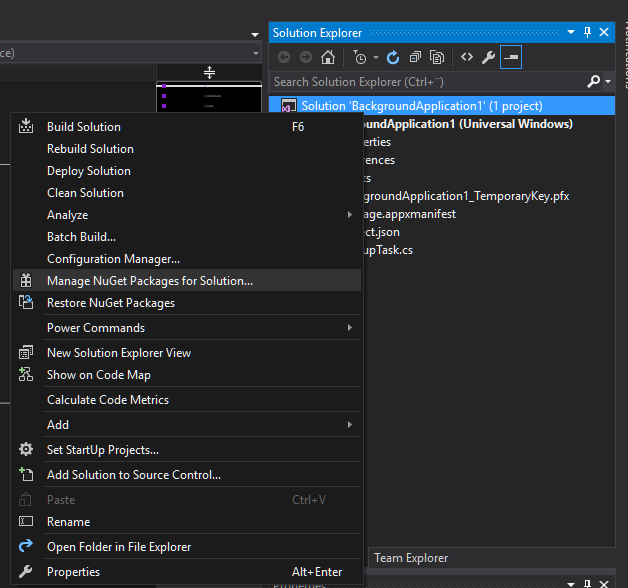Screen dimensions: 628x588
Task: Open Properties via the wrench toolbar icon
Action: [x=488, y=57]
